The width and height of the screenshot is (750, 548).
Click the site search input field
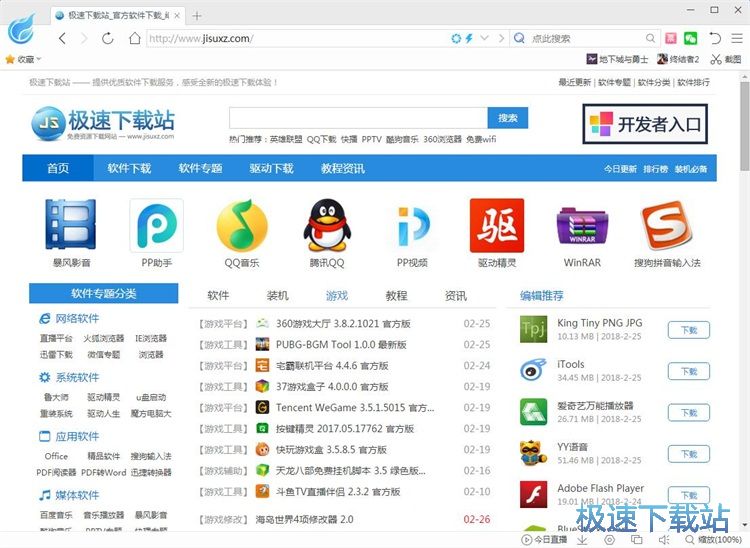[x=357, y=118]
